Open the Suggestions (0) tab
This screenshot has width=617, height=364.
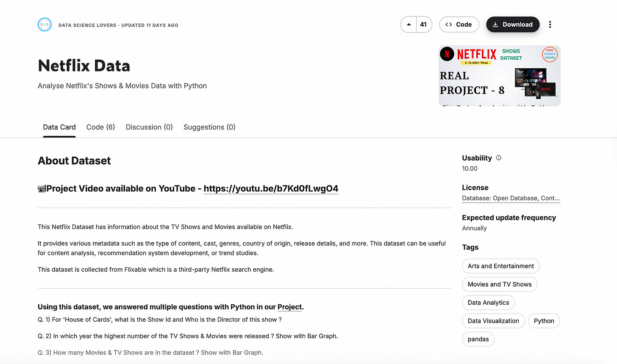tap(209, 127)
